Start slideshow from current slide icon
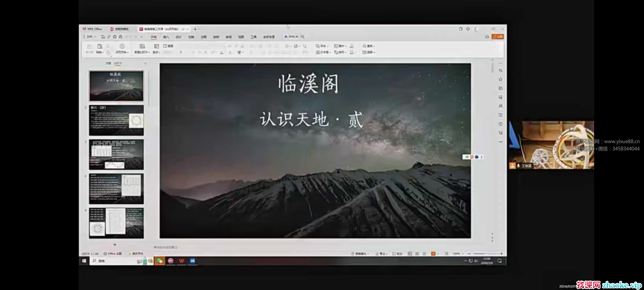 pos(122,47)
